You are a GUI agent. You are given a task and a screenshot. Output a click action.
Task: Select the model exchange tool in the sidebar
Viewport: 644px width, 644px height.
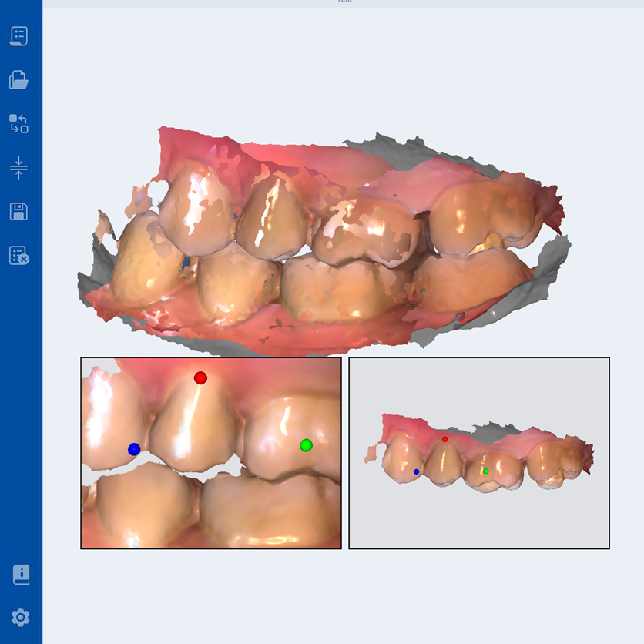pyautogui.click(x=20, y=123)
